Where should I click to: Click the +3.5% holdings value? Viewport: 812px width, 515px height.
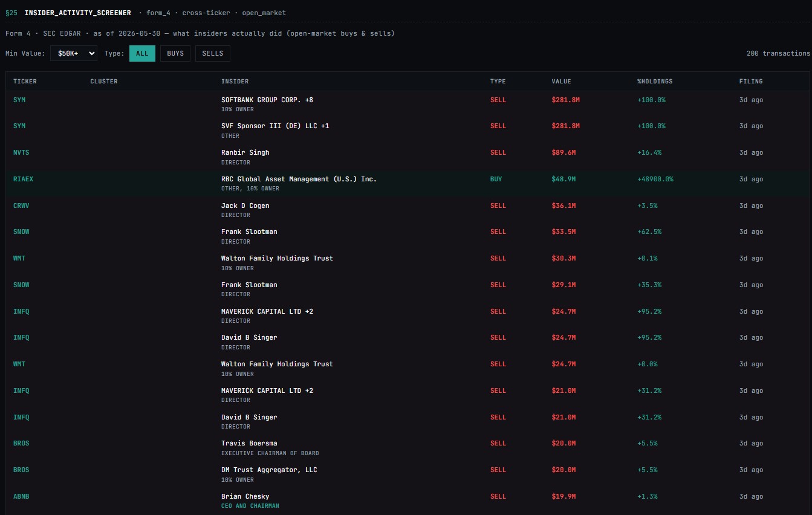click(x=648, y=206)
